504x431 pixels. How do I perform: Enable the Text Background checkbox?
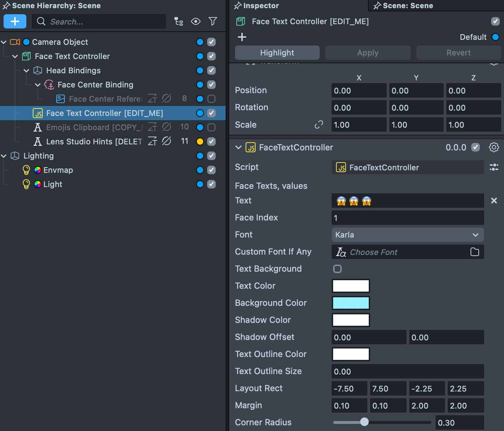pos(337,269)
